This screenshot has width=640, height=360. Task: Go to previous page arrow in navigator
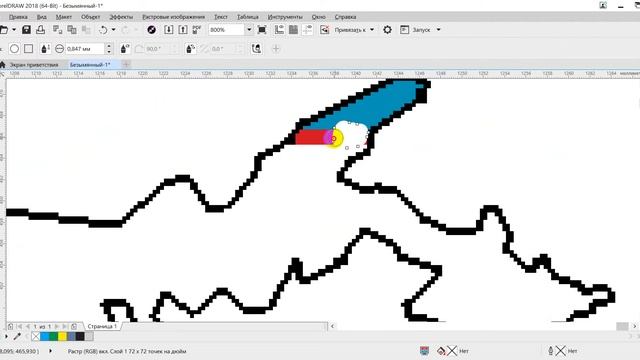(28, 327)
